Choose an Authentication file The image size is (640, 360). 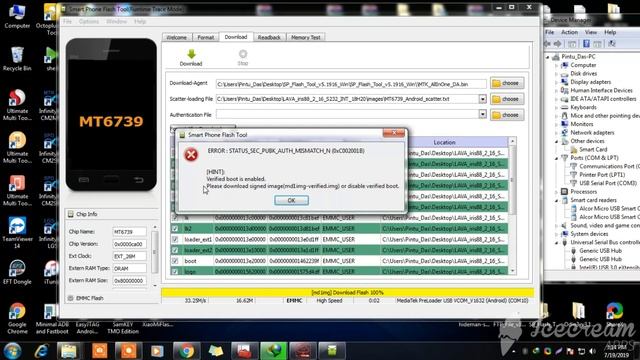507,115
